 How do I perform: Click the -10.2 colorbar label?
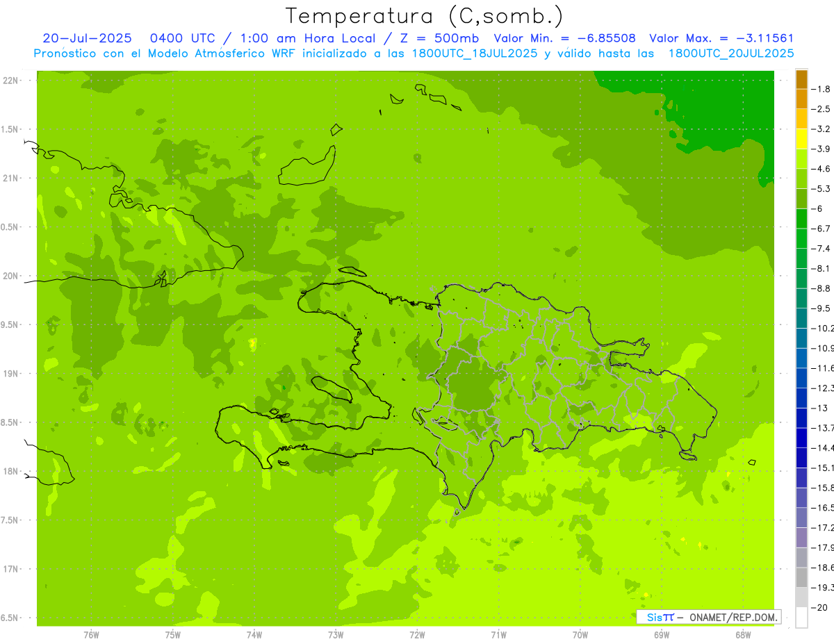(x=823, y=328)
